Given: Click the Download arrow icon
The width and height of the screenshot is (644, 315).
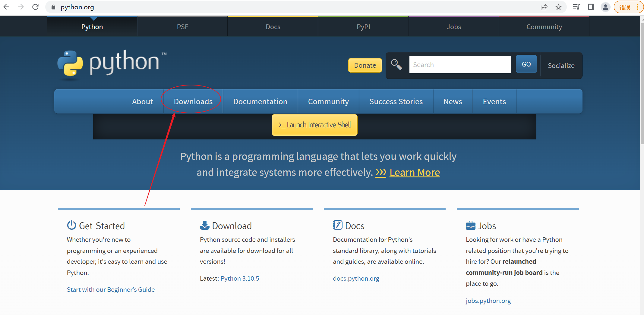Looking at the screenshot, I should coord(204,225).
